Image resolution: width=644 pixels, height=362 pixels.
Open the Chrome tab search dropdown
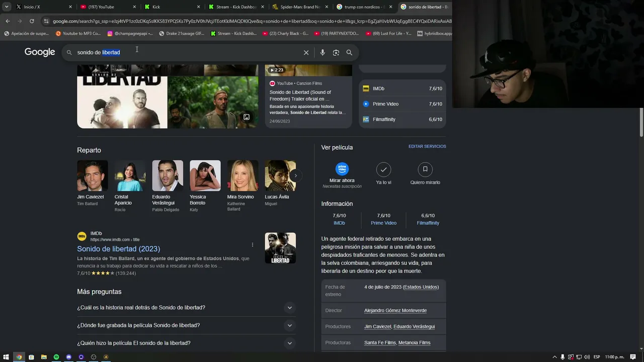click(7, 7)
